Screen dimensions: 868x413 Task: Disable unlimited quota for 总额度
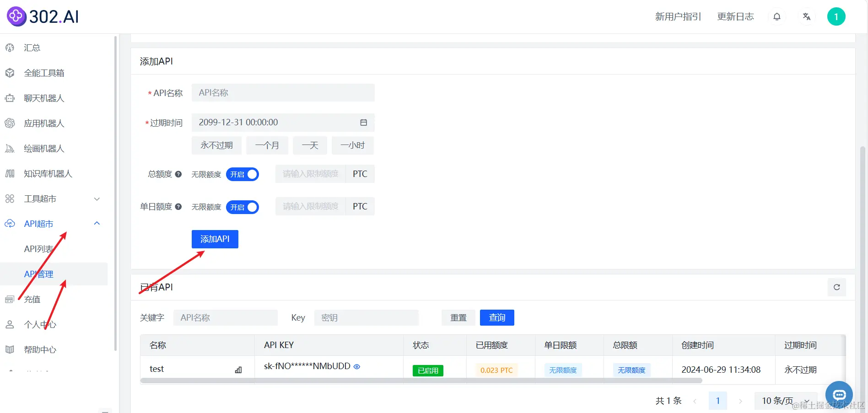click(243, 174)
